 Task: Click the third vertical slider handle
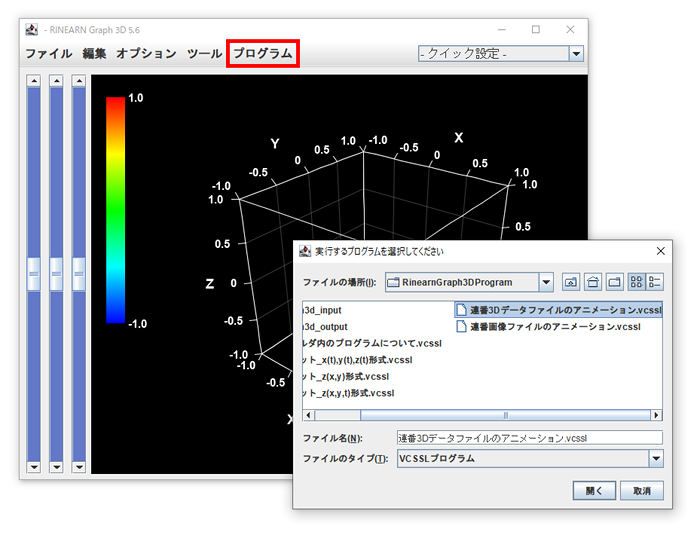[79, 274]
